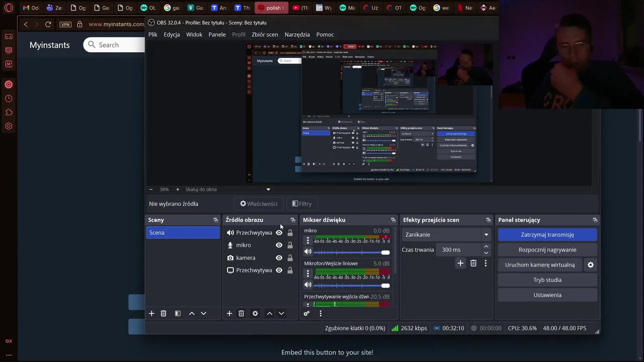
Task: Move source down in Źródła obrazu toolbar
Action: (x=281, y=313)
